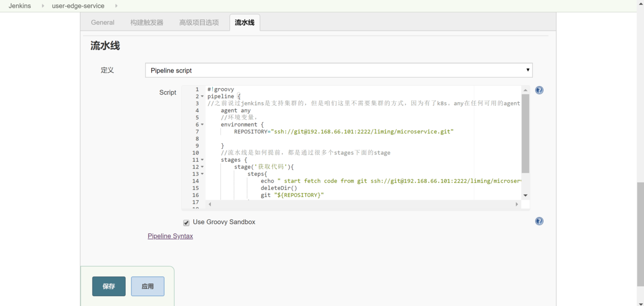Click the 应用 button
This screenshot has height=306, width=644.
point(147,286)
